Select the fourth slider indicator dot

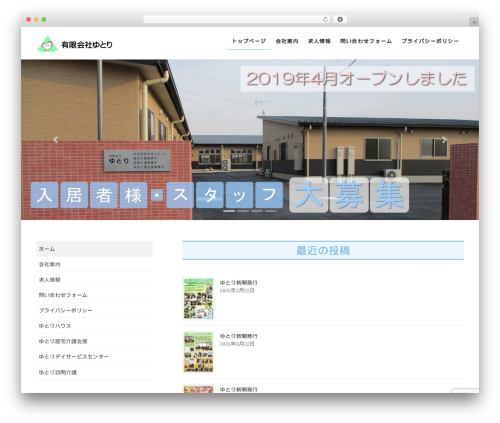[x=271, y=211]
